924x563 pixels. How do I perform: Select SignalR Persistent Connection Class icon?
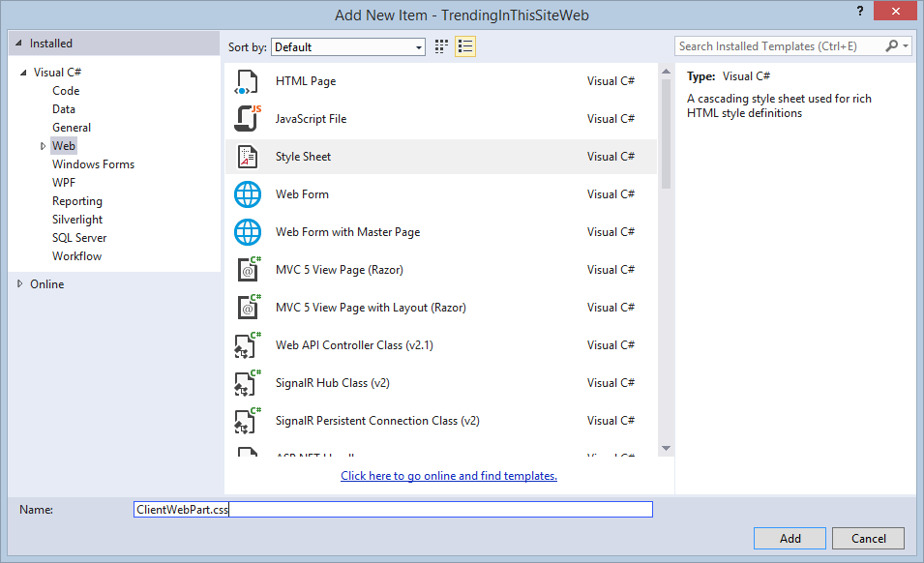point(248,421)
